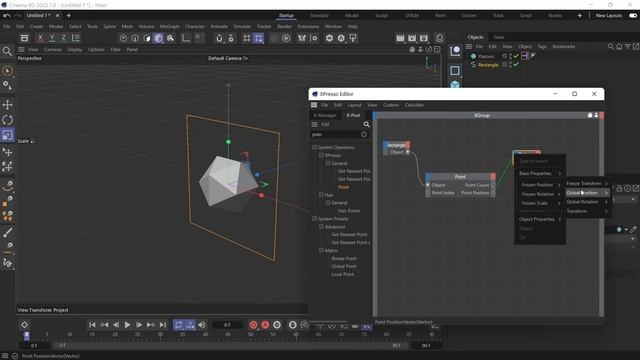Collapse the System Presets tree node
This screenshot has height=360, width=640.
[x=314, y=219]
